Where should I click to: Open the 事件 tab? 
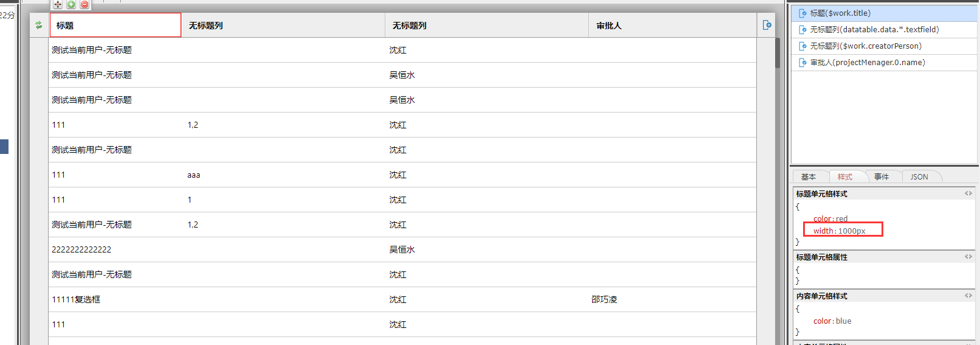click(882, 177)
